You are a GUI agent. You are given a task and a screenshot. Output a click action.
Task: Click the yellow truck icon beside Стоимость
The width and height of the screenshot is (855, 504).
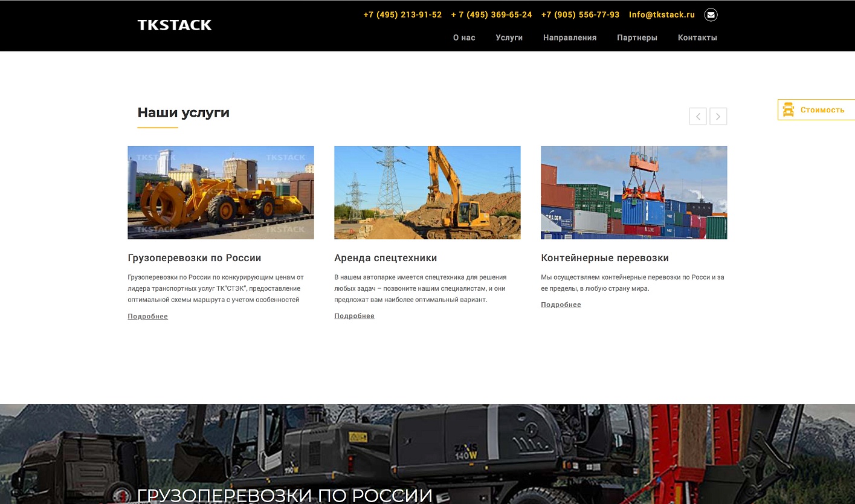point(789,109)
